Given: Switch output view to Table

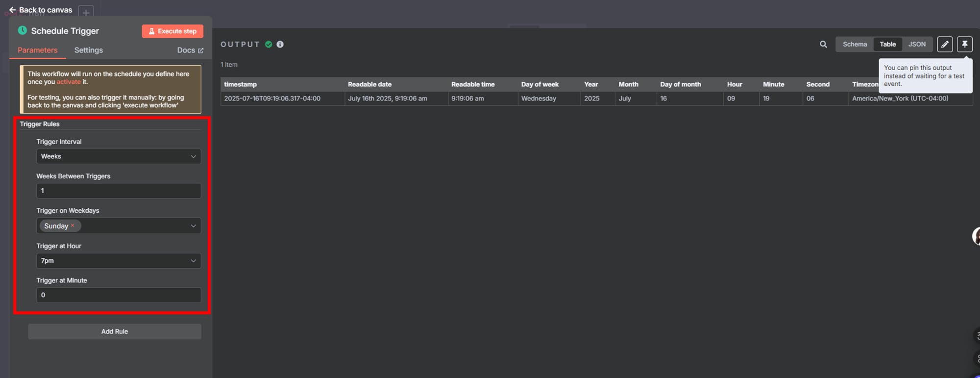Looking at the screenshot, I should click(887, 45).
